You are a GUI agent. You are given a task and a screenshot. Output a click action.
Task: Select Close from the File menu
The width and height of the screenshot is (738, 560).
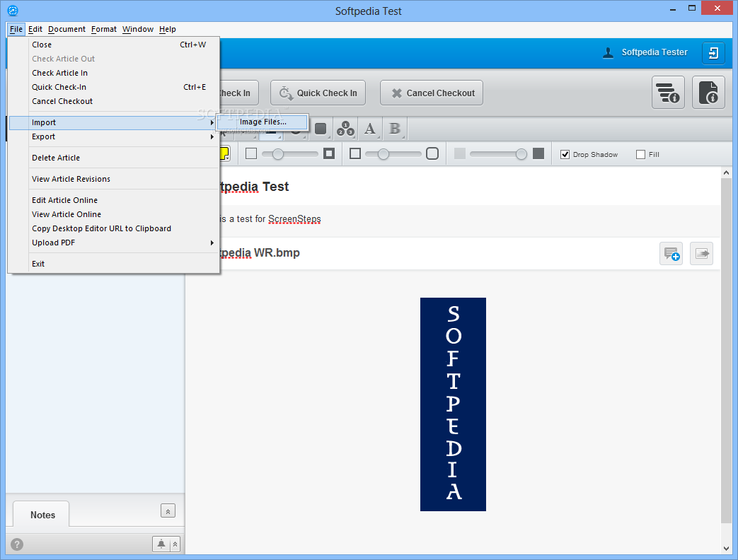(x=115, y=45)
